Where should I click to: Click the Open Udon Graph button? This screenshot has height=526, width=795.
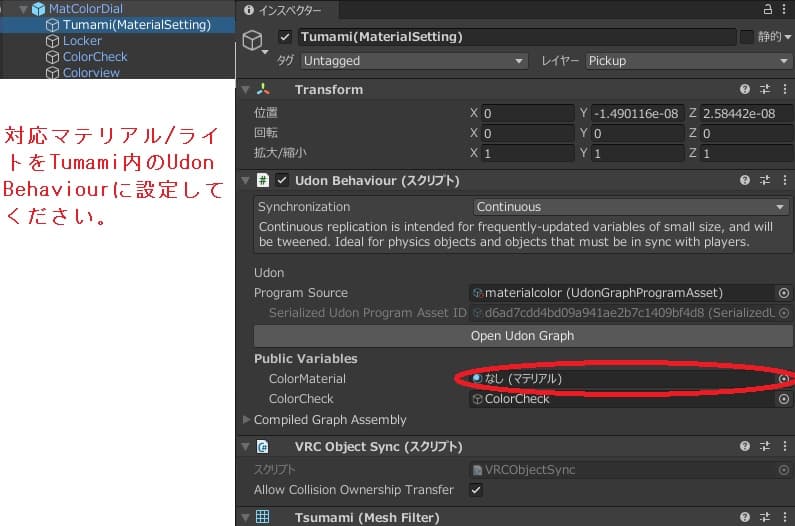[522, 336]
